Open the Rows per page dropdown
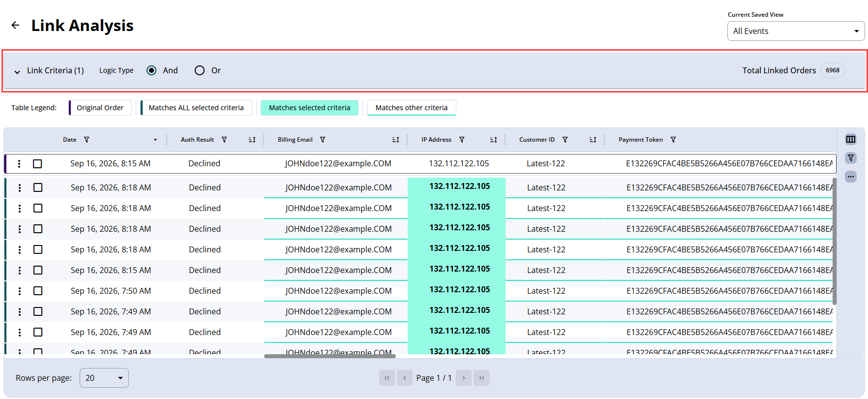This screenshot has width=868, height=399. point(104,378)
